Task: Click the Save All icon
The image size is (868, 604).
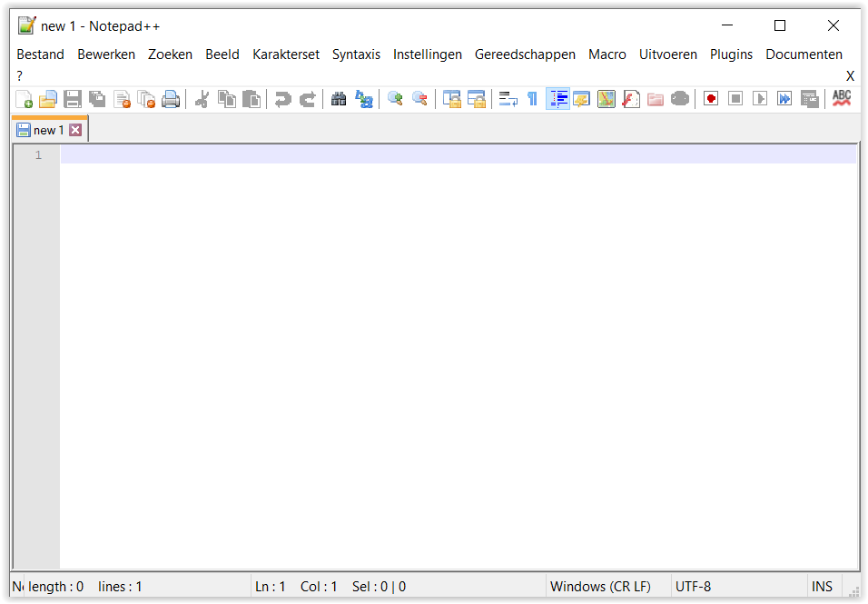Action: click(x=97, y=99)
